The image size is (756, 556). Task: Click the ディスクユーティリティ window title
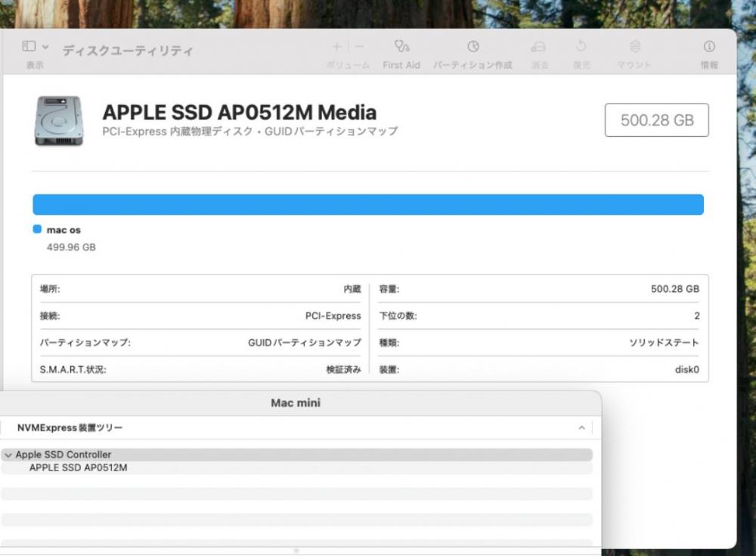128,51
